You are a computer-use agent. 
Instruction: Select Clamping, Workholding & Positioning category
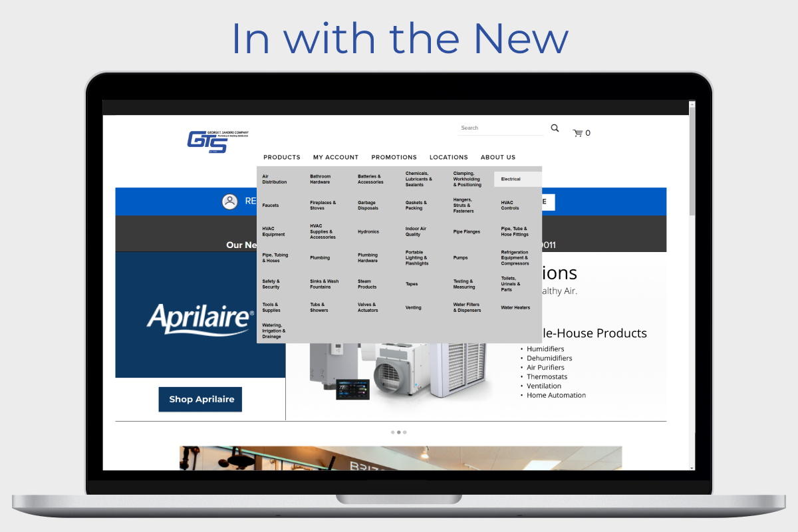467,179
